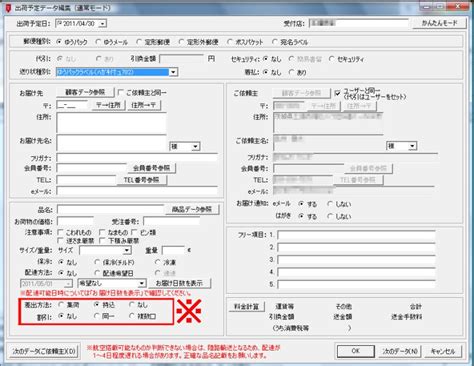This screenshot has width=474, height=366.
Task: Click the 受注番号 field
Action: tap(172, 221)
